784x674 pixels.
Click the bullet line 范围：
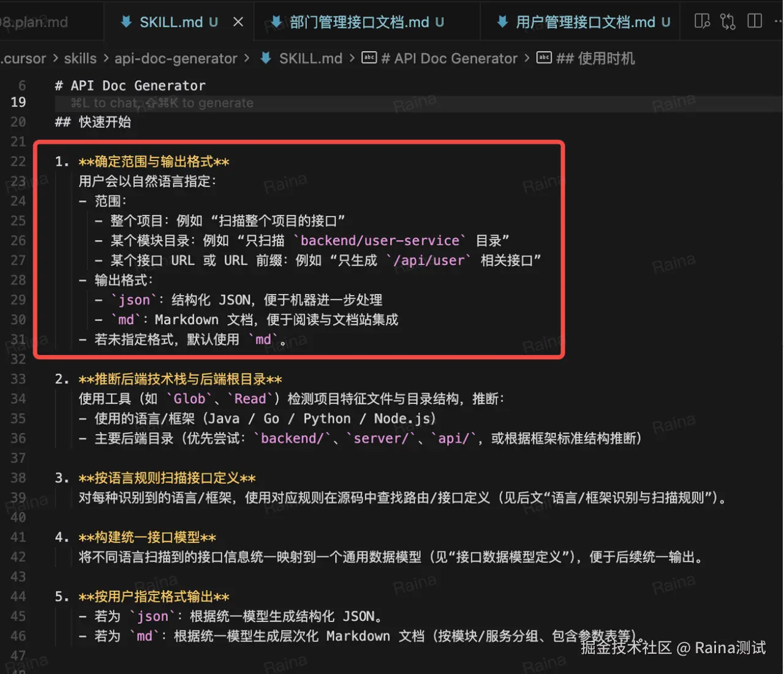pos(102,201)
